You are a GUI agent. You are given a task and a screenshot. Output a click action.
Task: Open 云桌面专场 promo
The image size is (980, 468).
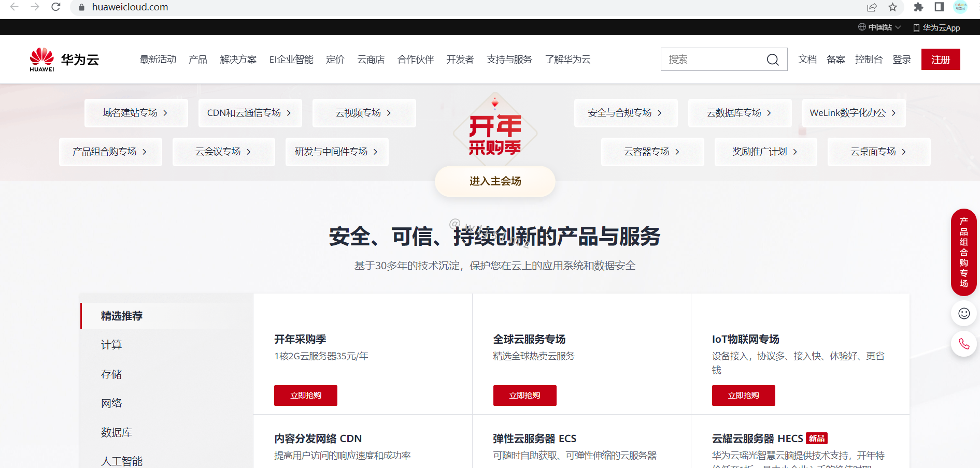[879, 152]
